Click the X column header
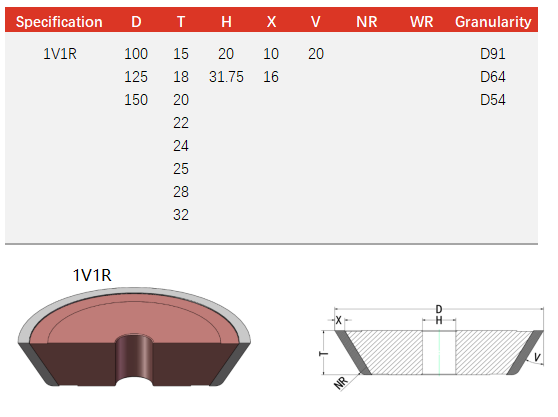Screen dimensions: 558x417 click(271, 22)
